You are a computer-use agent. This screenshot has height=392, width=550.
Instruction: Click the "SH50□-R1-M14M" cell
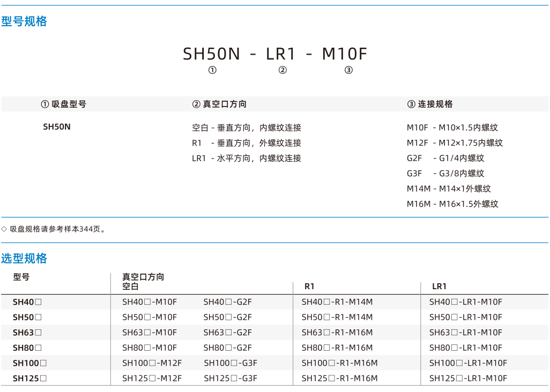pyautogui.click(x=337, y=318)
